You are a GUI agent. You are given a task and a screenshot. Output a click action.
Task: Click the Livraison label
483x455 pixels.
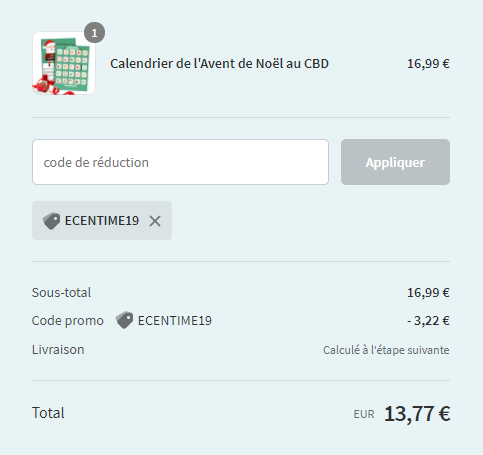click(58, 350)
